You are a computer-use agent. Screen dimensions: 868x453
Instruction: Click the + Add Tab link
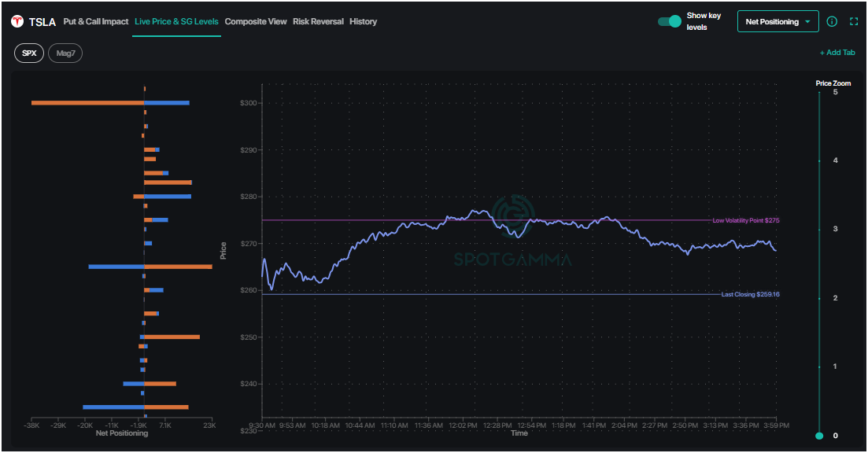pyautogui.click(x=837, y=53)
